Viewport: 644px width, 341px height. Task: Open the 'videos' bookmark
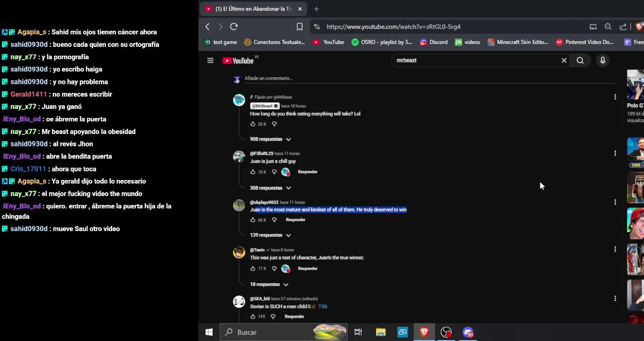[x=467, y=42]
